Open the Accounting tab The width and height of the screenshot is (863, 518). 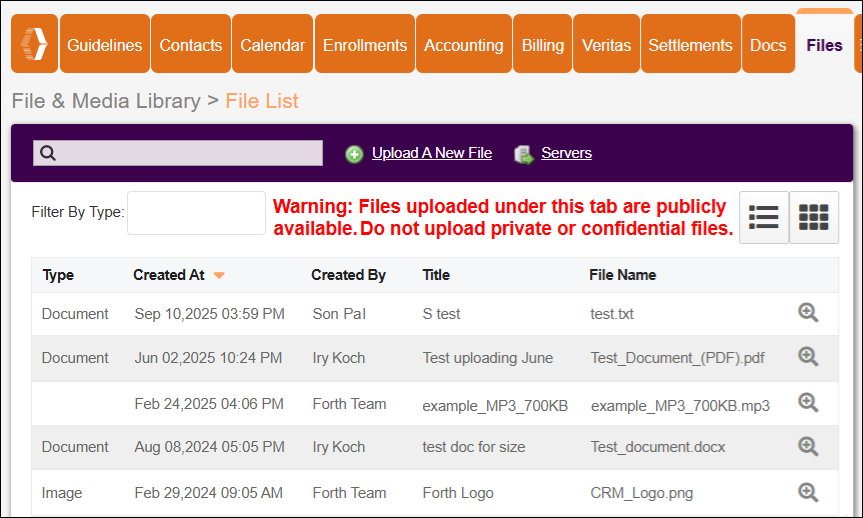[464, 43]
